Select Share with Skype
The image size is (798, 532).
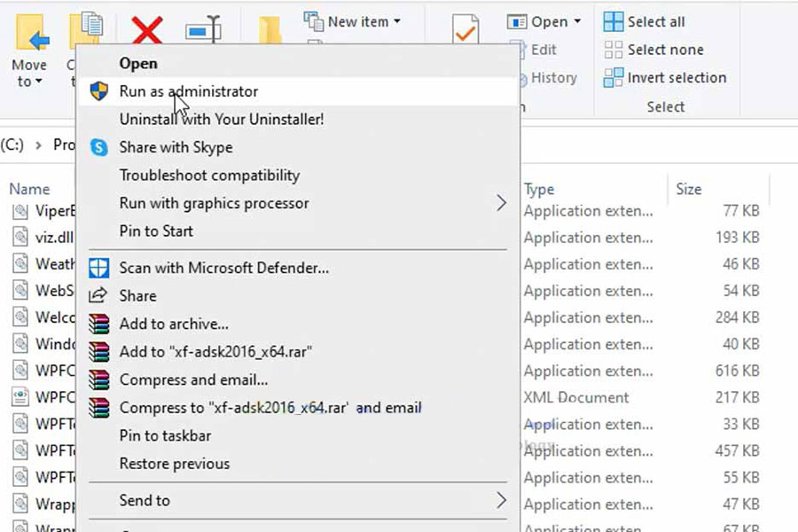[x=298, y=147]
